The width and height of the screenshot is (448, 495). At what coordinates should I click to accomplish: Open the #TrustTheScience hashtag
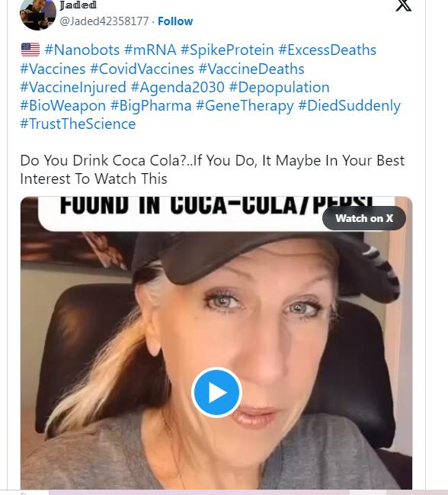point(78,124)
